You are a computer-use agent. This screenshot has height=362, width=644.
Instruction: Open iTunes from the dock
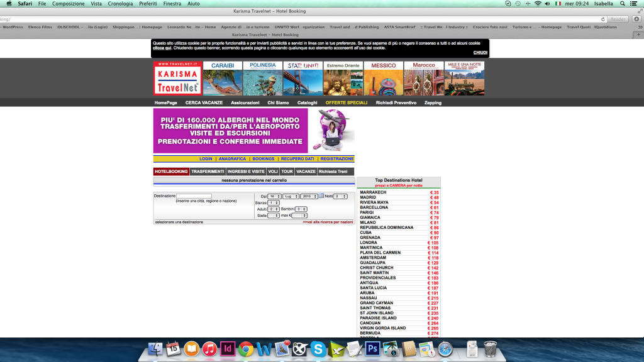(210, 348)
